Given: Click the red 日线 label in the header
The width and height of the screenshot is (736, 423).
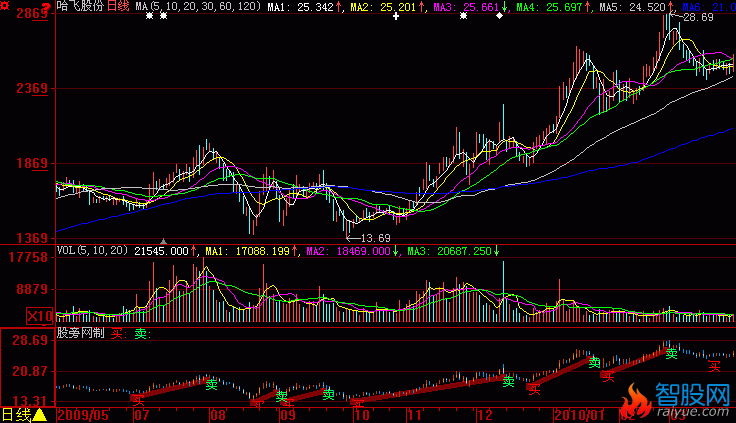Looking at the screenshot, I should pos(118,6).
